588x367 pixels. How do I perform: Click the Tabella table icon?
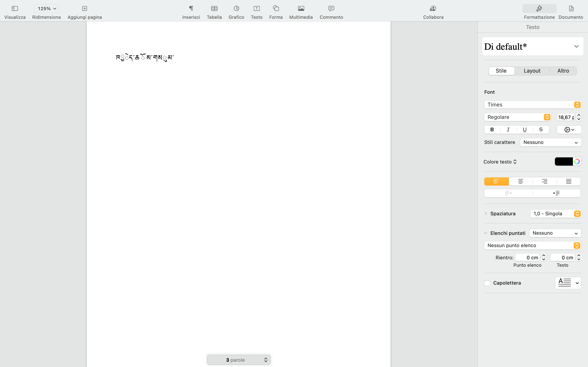(x=214, y=9)
